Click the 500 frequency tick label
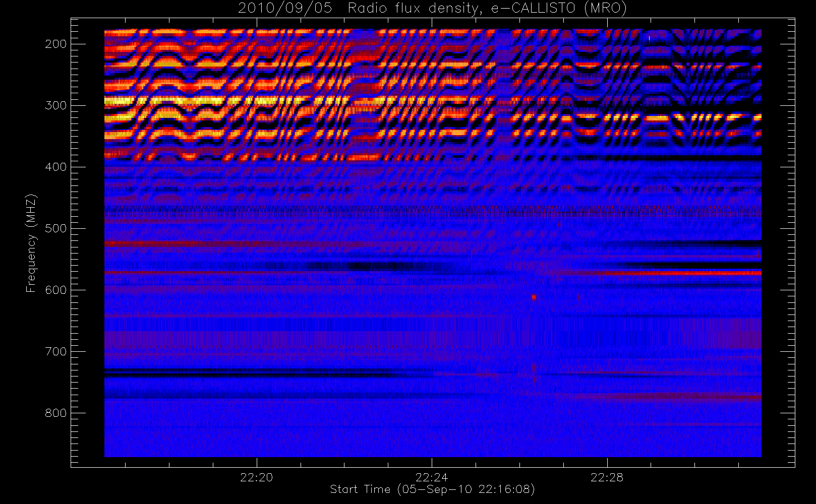This screenshot has height=504, width=816. point(56,228)
